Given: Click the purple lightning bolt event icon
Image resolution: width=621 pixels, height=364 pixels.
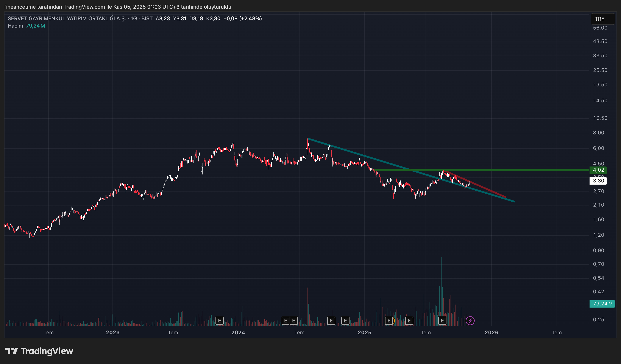Looking at the screenshot, I should (470, 321).
